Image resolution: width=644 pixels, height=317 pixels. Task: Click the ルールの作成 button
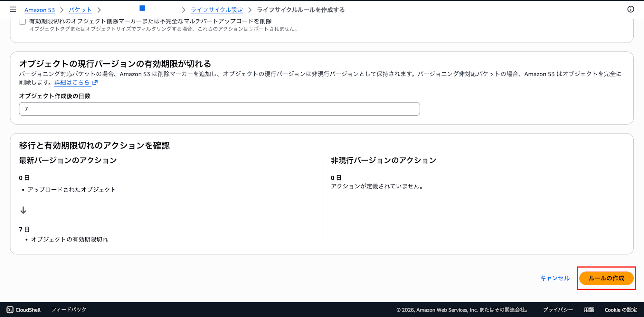pos(606,278)
